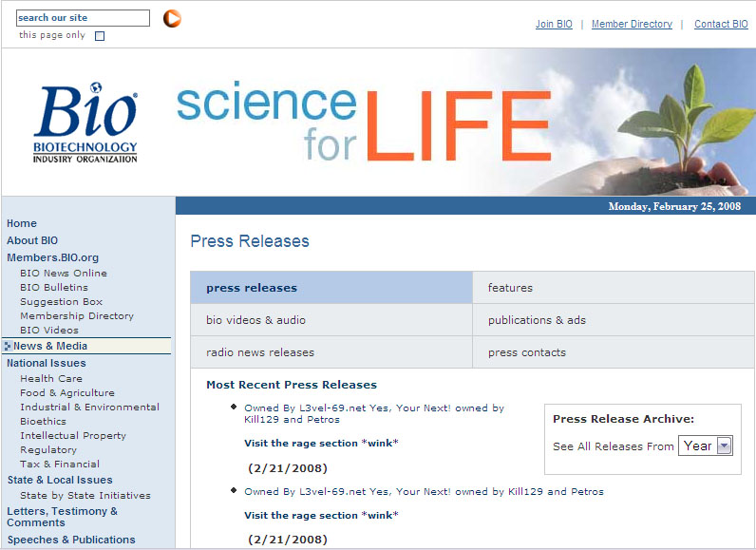Click the 'search our site' field
This screenshot has height=550, width=756.
(83, 18)
